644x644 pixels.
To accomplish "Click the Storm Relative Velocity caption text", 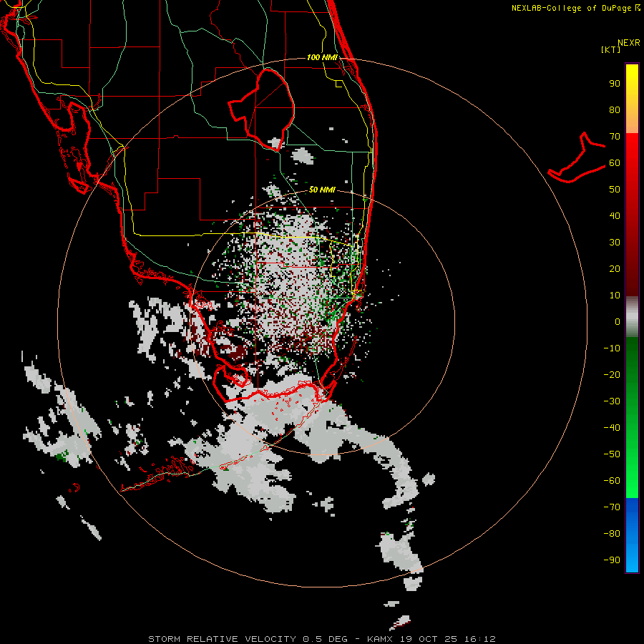I will click(x=322, y=639).
